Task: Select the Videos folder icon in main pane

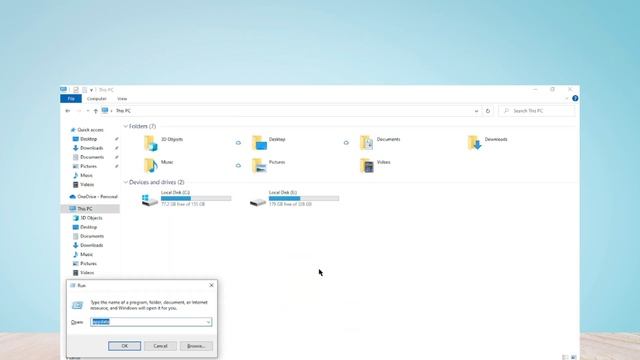Action: coord(367,166)
